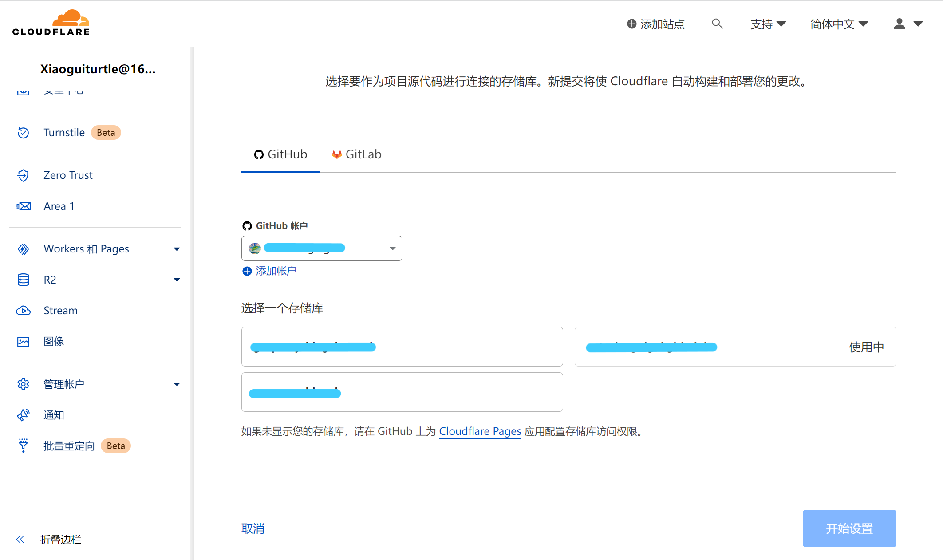Click the R2 database icon

(x=23, y=280)
